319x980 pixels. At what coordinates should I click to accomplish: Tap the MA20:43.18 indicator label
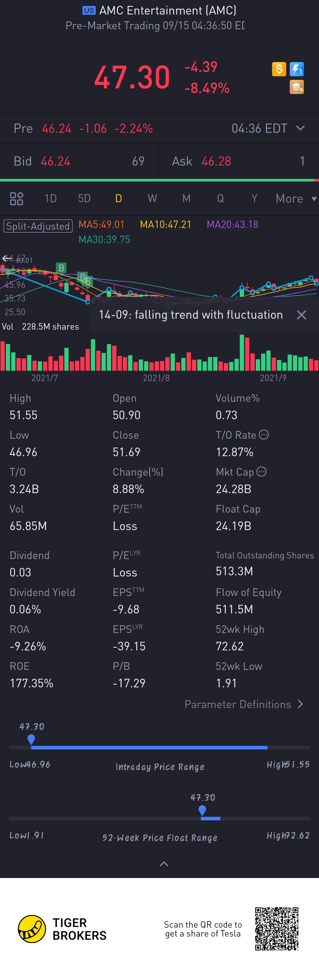(233, 224)
